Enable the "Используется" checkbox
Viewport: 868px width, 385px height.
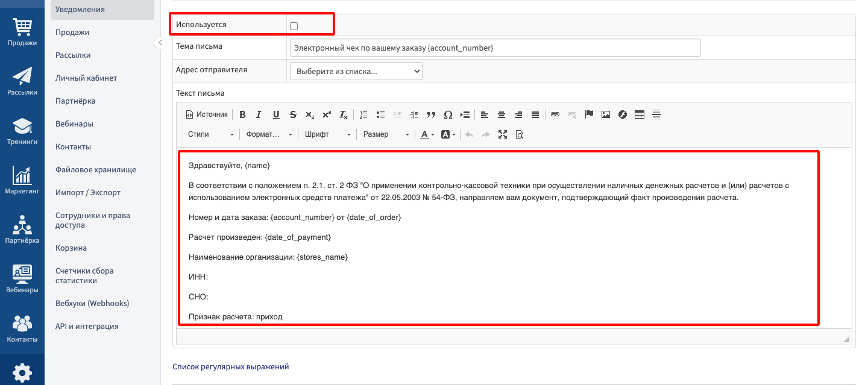pos(294,26)
